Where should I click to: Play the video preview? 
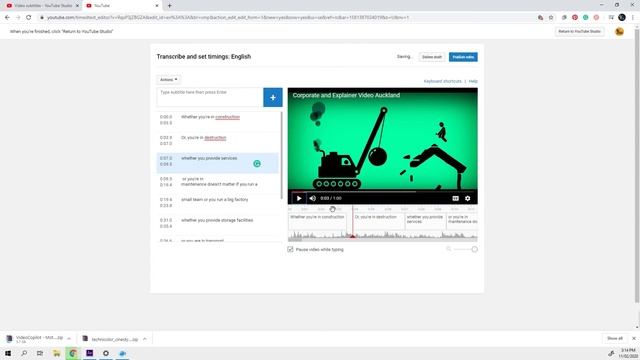click(x=299, y=198)
